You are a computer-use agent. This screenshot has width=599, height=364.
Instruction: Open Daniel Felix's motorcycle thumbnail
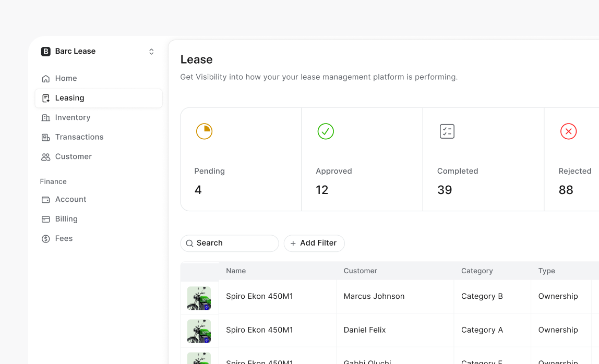(199, 331)
